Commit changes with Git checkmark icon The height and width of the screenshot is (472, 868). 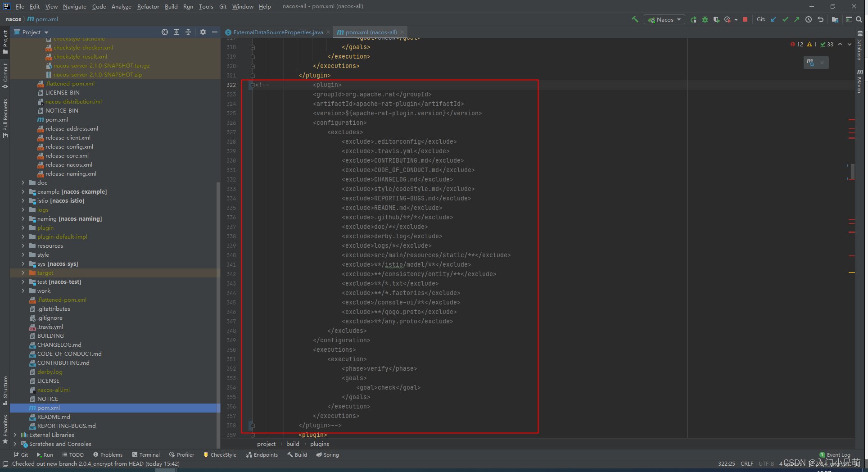point(785,19)
